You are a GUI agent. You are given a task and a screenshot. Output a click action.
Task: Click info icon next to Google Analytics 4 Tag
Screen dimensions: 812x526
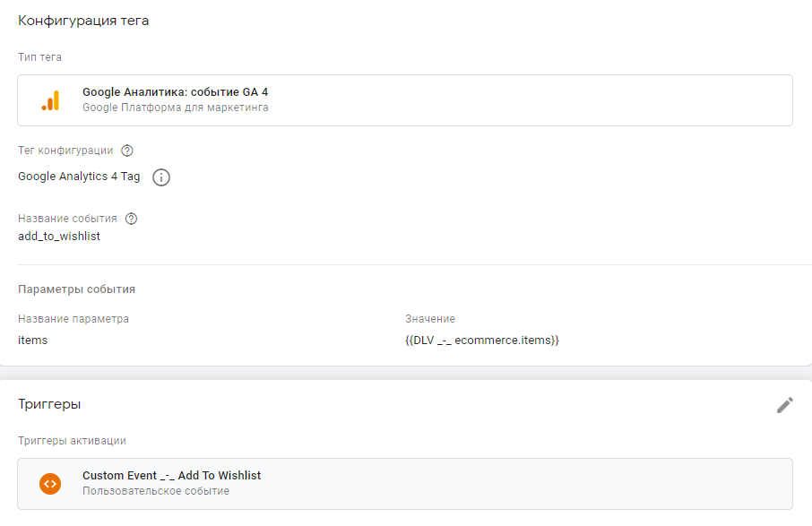pyautogui.click(x=161, y=177)
